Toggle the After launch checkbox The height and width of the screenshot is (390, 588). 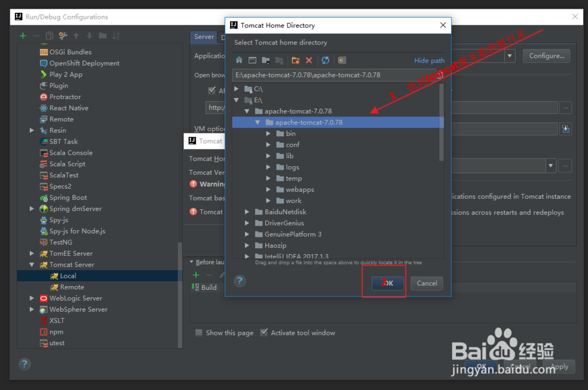tap(212, 91)
